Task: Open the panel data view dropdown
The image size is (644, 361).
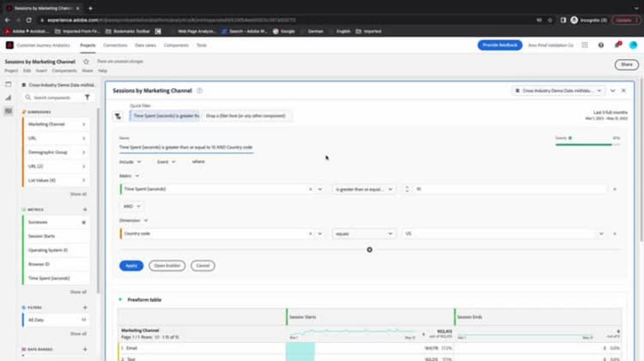Action: [x=558, y=91]
